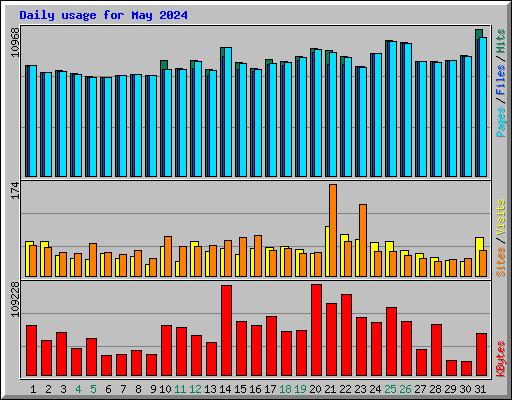512x400 pixels.
Task: Click the cyan pages bar for day 31
Action: pos(483,107)
